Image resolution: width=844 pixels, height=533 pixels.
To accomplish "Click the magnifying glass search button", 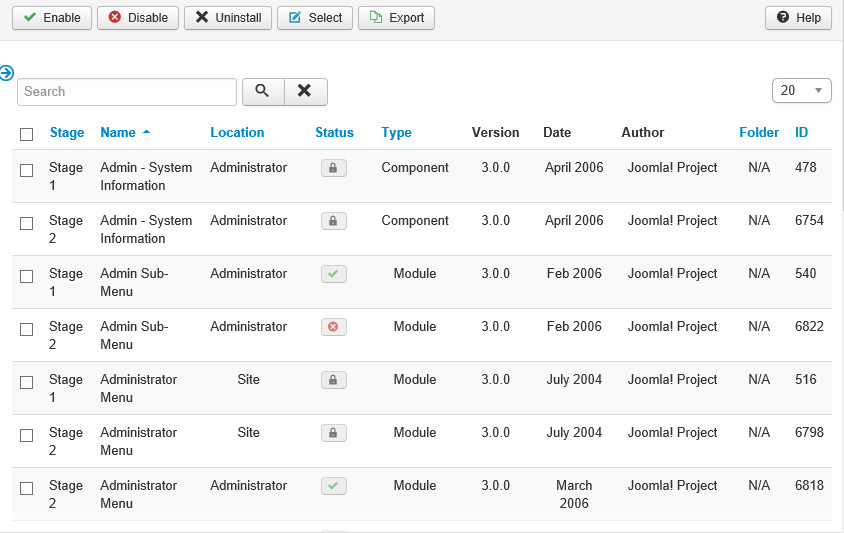I will coord(262,91).
